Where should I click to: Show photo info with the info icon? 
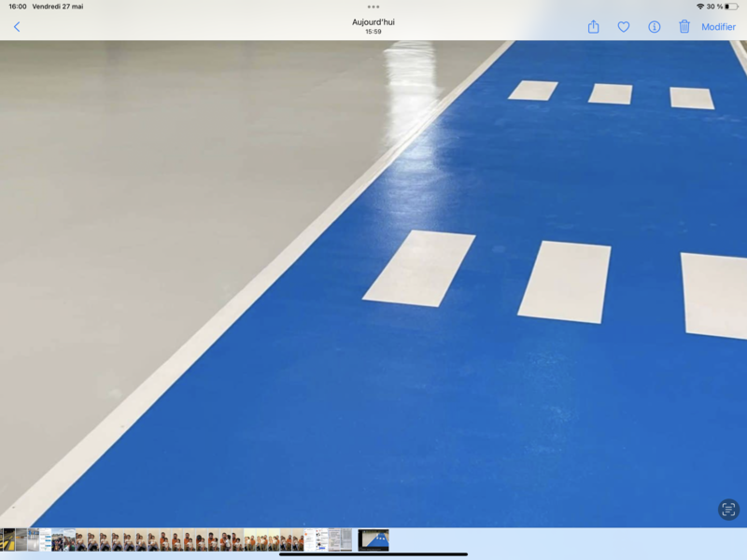(655, 27)
